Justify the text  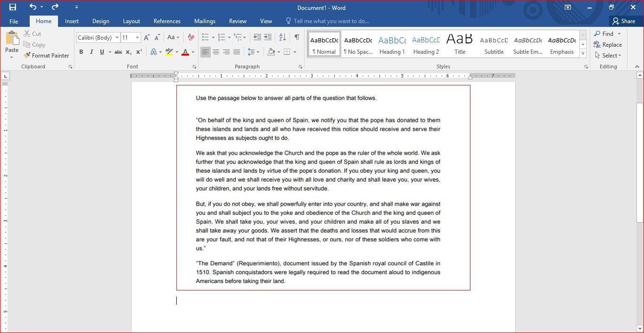tap(236, 52)
